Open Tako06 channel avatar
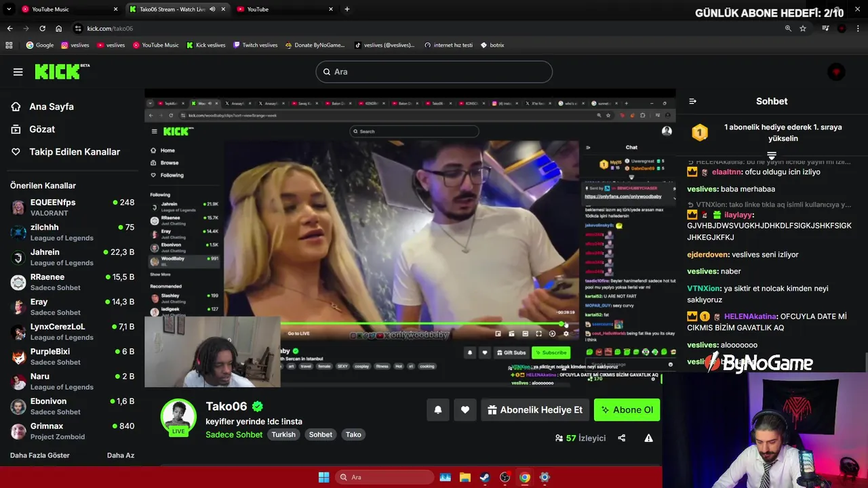868x488 pixels. click(x=178, y=416)
